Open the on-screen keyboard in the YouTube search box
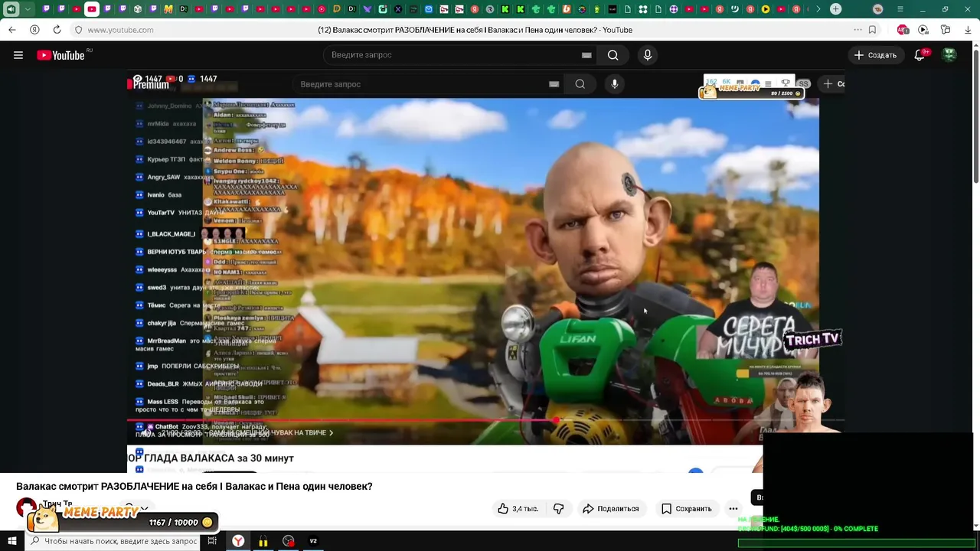Screen dimensions: 980x551 [x=586, y=55]
